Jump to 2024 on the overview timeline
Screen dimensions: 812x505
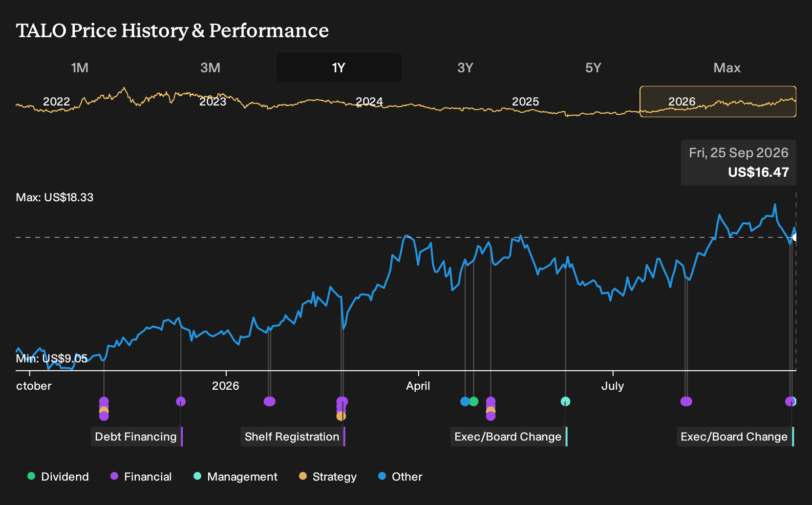pos(369,102)
